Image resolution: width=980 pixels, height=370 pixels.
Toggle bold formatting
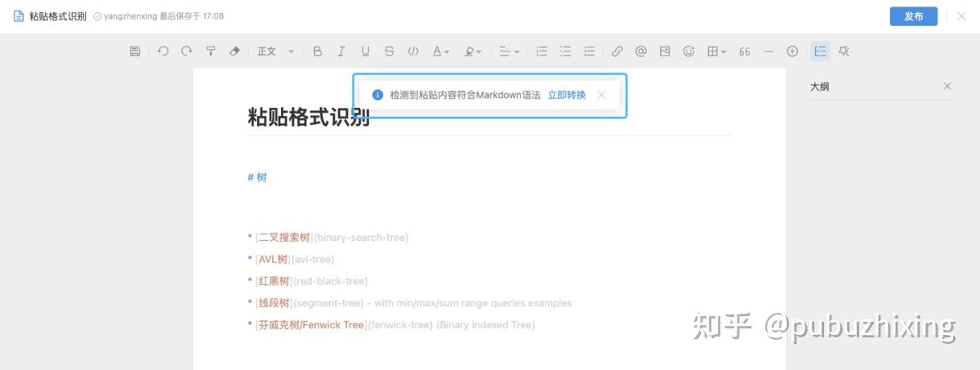318,51
